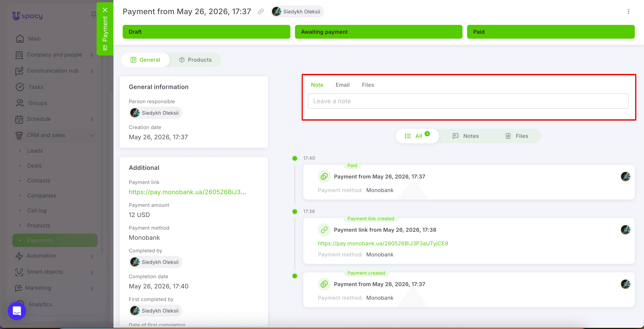Click the Files filter attachment icon

[x=508, y=136]
